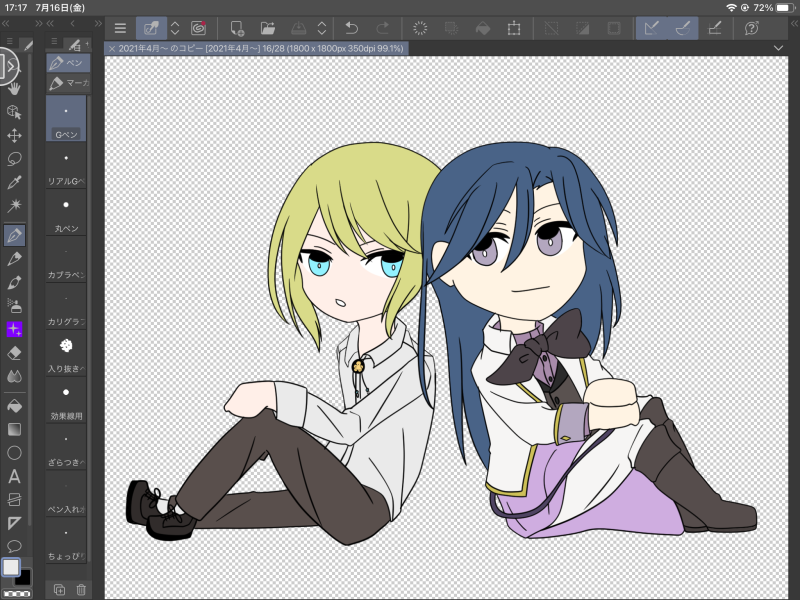Activate scale/rotate transform icon

(514, 28)
